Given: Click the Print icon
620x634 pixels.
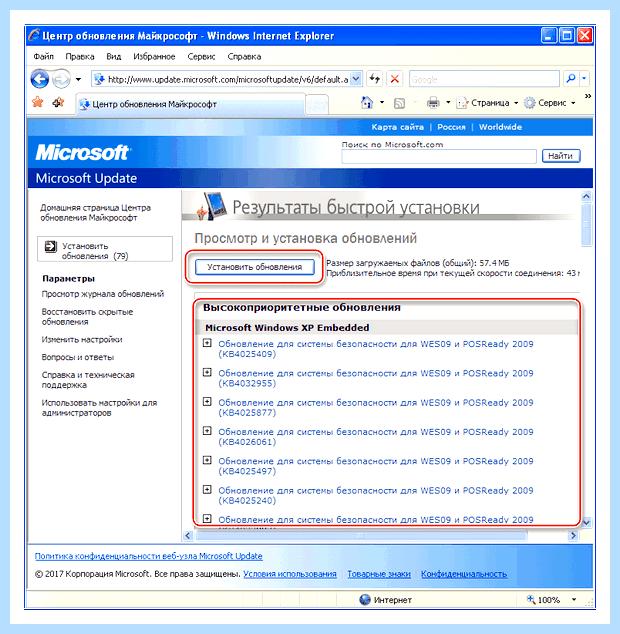Looking at the screenshot, I should point(433,103).
